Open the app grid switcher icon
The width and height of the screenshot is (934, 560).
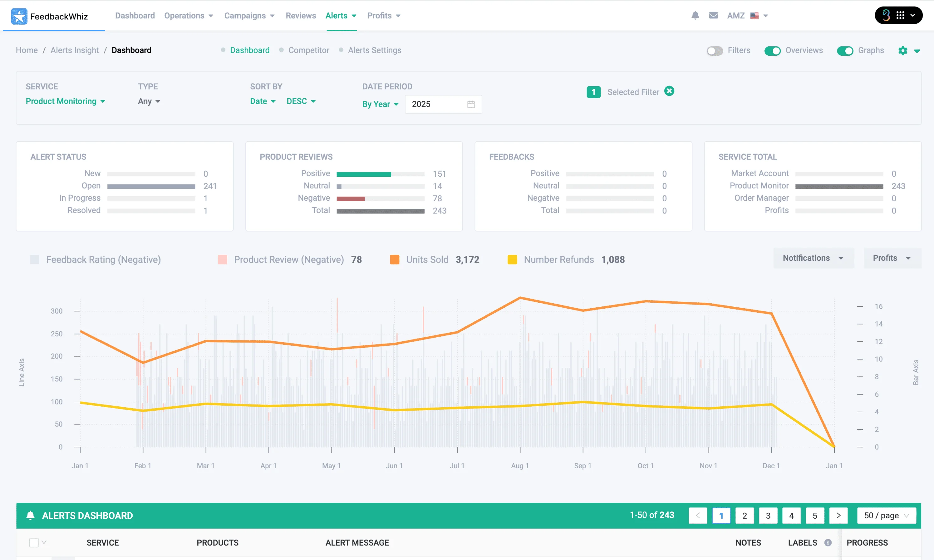(900, 16)
